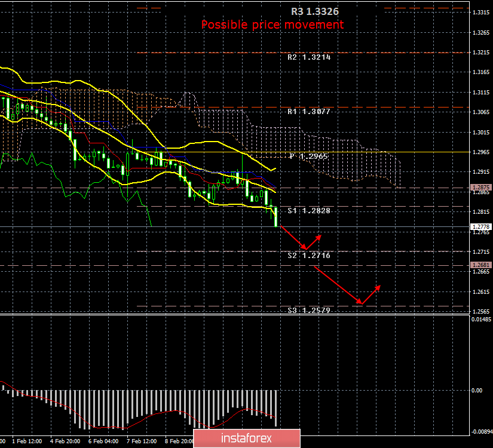Click the 6 Feb 04:00 time label

tap(103, 441)
